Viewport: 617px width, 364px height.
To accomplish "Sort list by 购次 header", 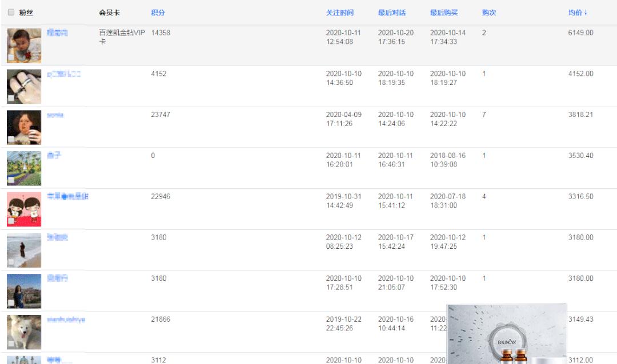I will click(488, 13).
